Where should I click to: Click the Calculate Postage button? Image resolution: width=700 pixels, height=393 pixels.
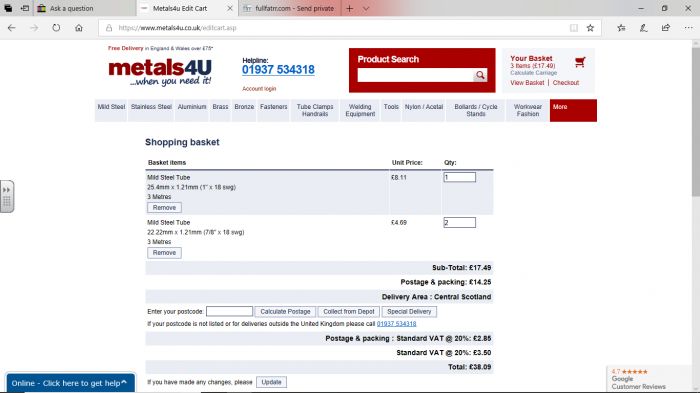pos(285,312)
